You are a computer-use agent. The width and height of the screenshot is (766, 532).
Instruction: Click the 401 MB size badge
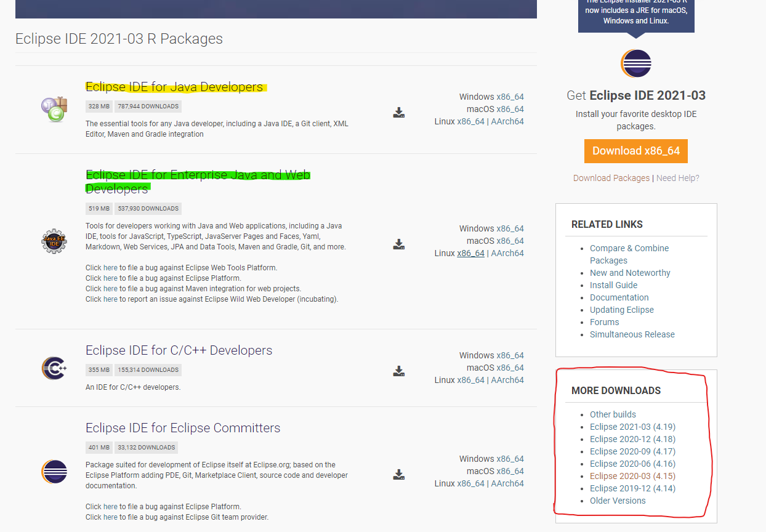[99, 448]
